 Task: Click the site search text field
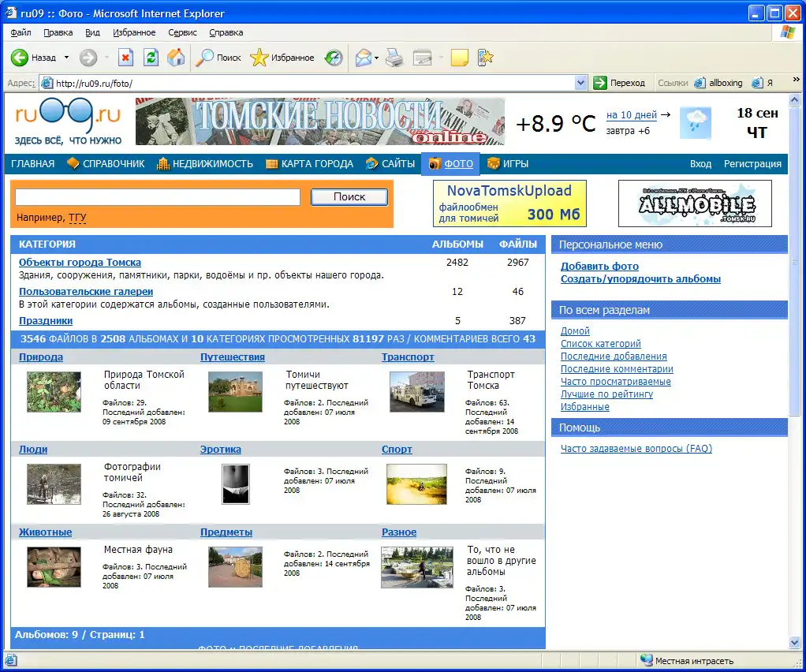158,197
